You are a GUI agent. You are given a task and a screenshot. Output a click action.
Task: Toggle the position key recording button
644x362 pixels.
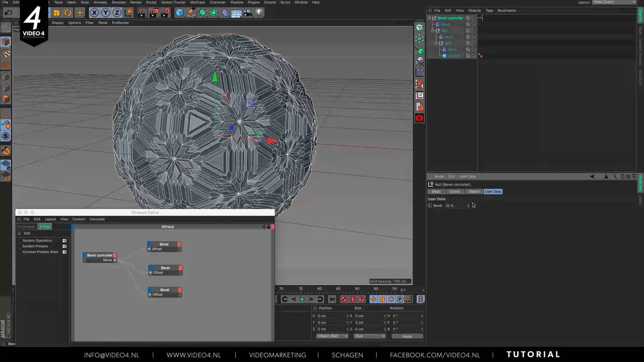click(x=373, y=299)
